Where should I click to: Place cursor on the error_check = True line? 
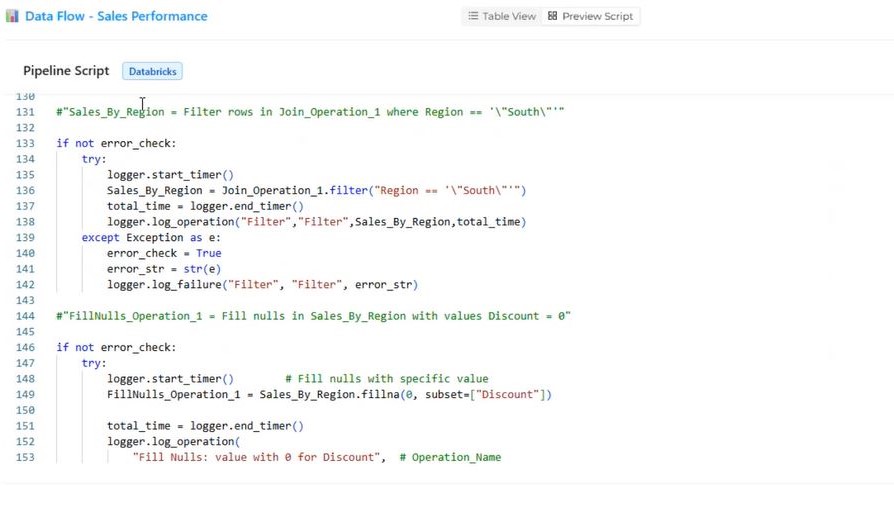(x=164, y=253)
